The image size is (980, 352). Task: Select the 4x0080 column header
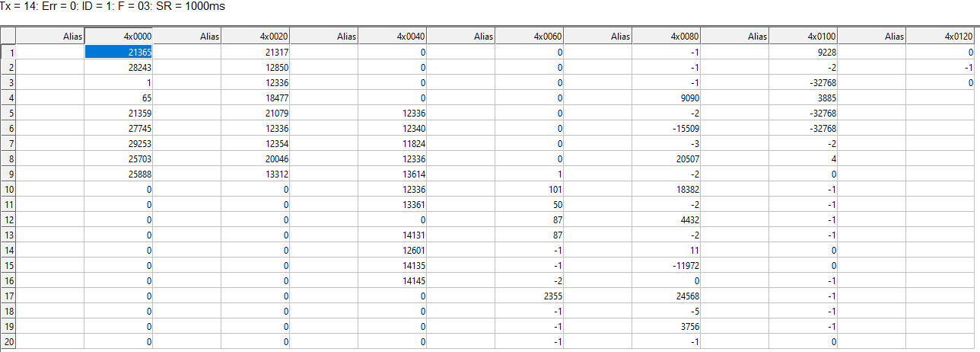click(667, 36)
